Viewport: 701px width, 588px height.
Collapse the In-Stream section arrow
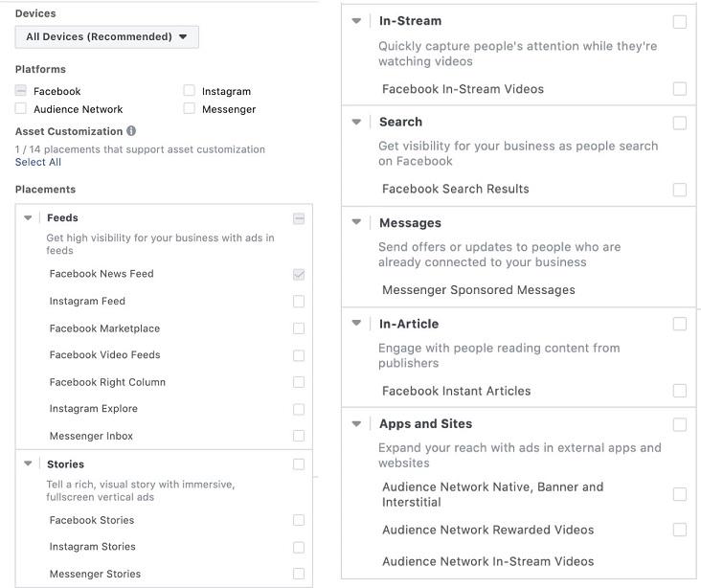click(357, 21)
